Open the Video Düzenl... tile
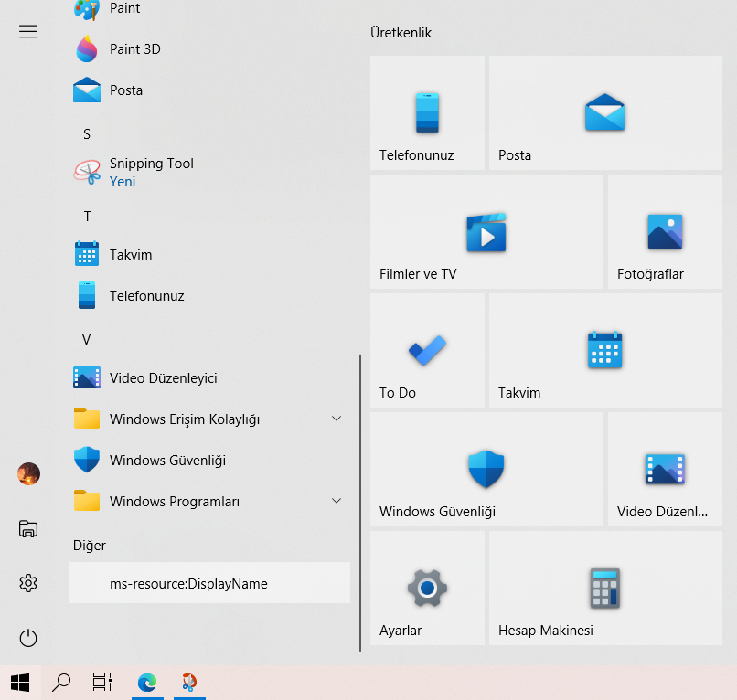The width and height of the screenshot is (737, 700). (665, 470)
